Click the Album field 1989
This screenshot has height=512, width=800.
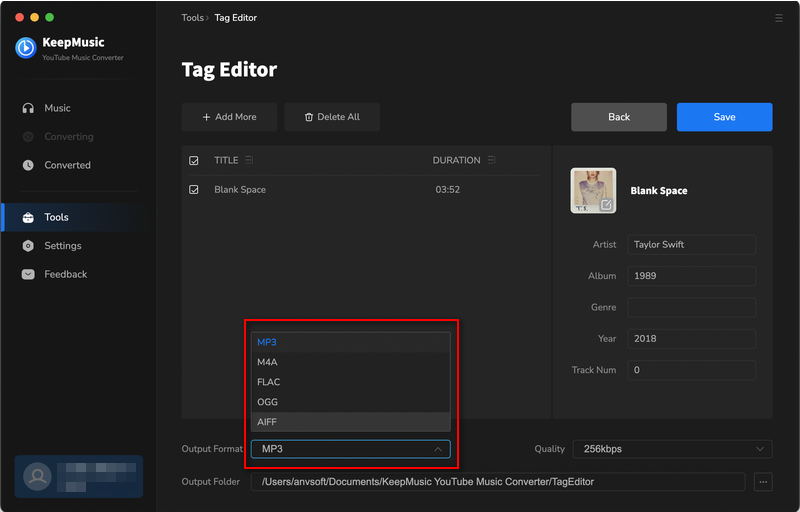[691, 276]
